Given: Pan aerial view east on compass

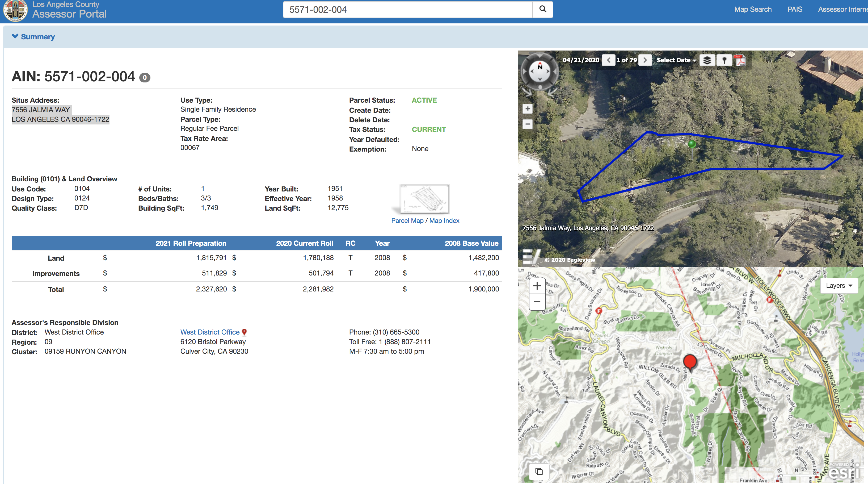Looking at the screenshot, I should pos(548,72).
